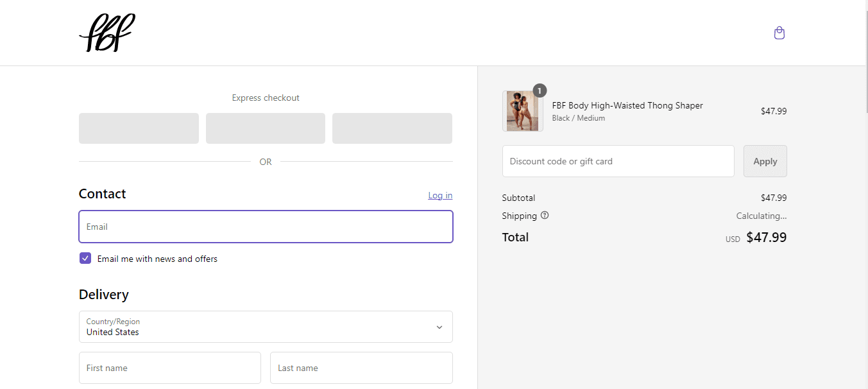This screenshot has height=389, width=868.
Task: Focus the Email input field
Action: (266, 227)
